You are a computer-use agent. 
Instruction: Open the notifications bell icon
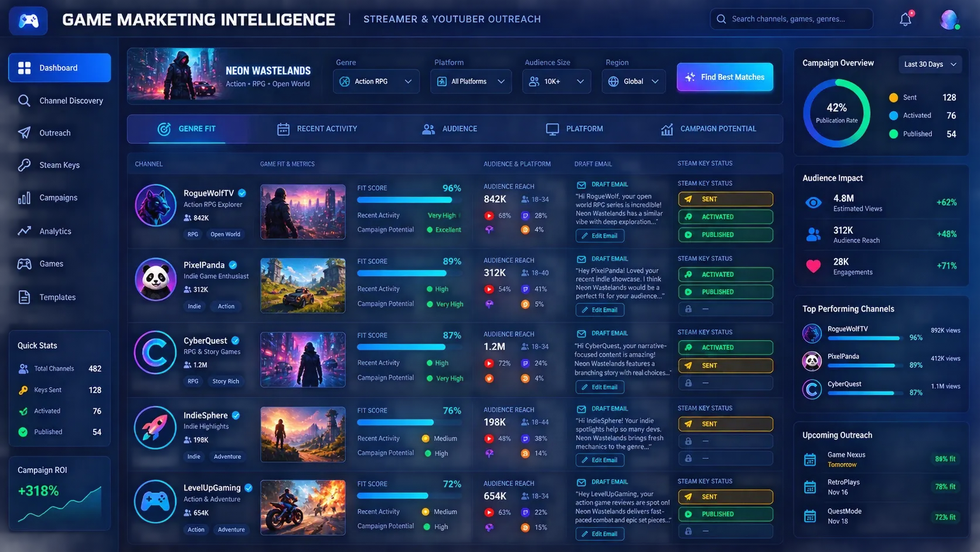[906, 19]
